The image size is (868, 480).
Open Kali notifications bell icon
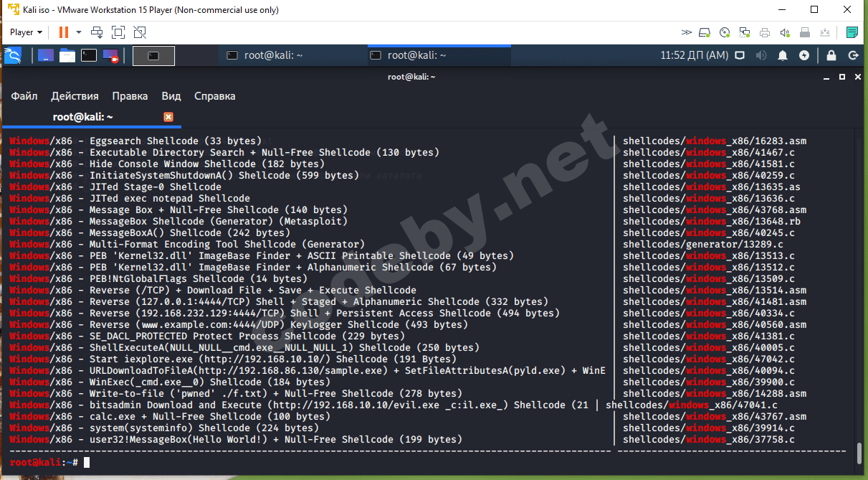(783, 55)
